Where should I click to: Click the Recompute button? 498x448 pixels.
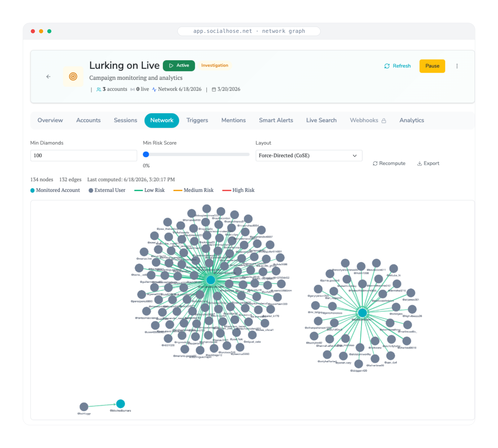[x=389, y=163]
